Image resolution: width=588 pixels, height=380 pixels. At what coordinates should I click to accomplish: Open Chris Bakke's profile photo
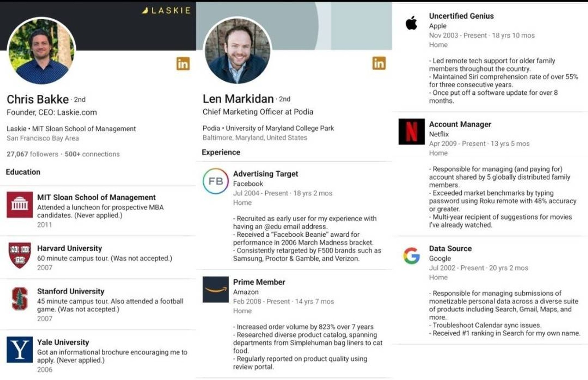(41, 51)
